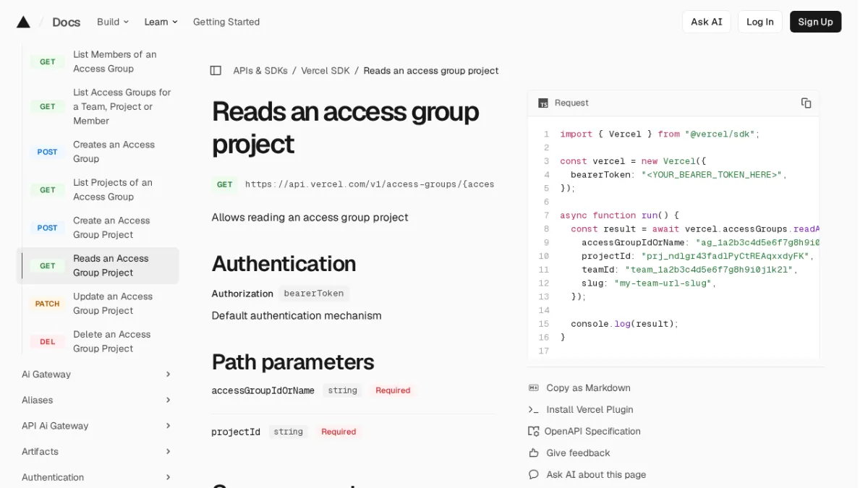This screenshot has height=488, width=868.
Task: Open the Learn dropdown menu
Action: [161, 22]
